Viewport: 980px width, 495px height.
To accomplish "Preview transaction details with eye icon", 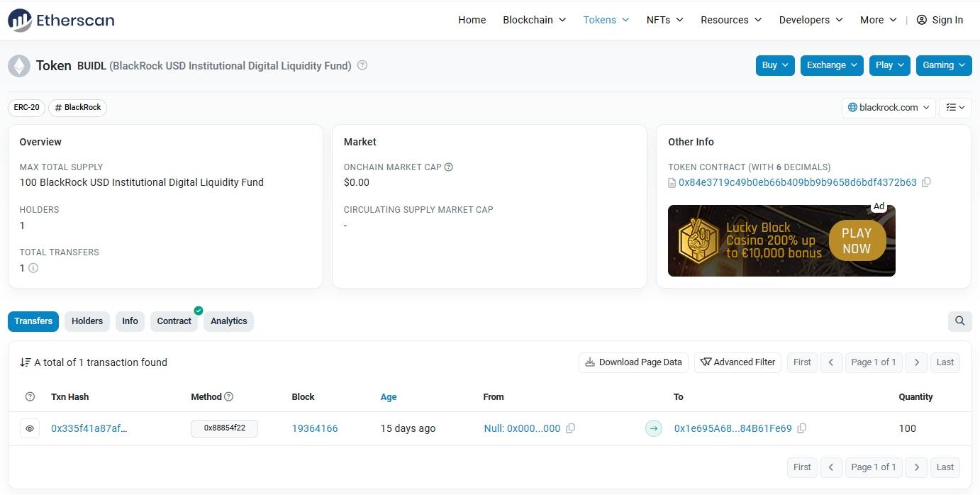I will (30, 428).
